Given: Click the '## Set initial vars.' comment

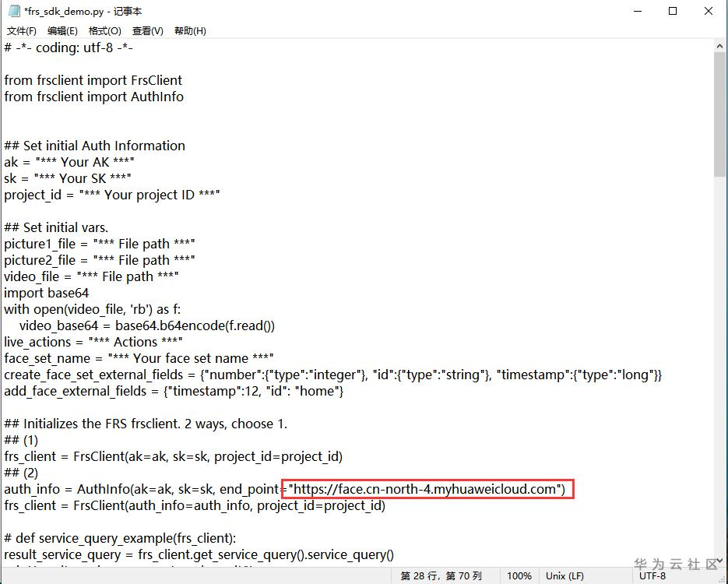Looking at the screenshot, I should (x=56, y=227).
